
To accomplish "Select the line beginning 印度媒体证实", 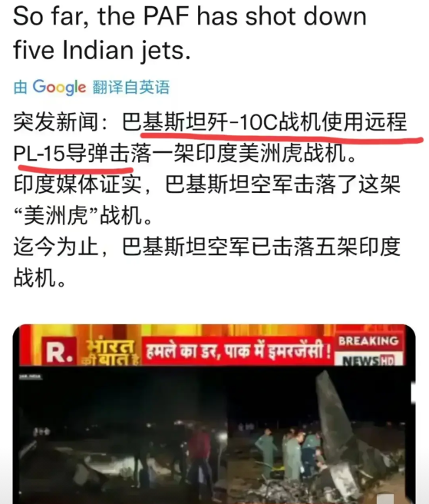I will pos(206,184).
